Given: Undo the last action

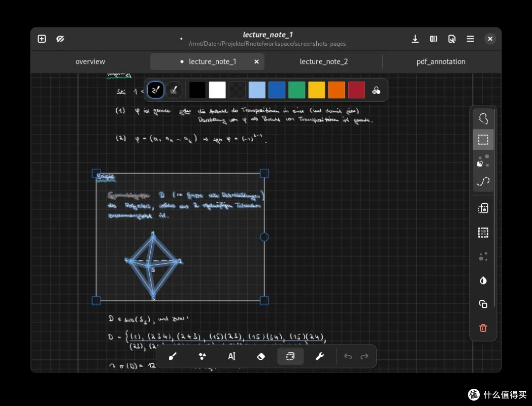Looking at the screenshot, I should pyautogui.click(x=348, y=356).
